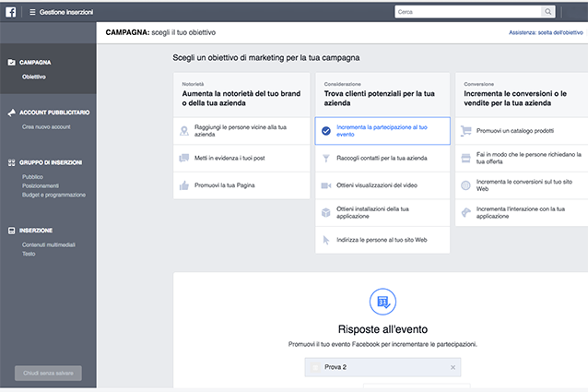The image size is (588, 392).
Task: Click the Risposte all'evento title
Action: [x=382, y=329]
